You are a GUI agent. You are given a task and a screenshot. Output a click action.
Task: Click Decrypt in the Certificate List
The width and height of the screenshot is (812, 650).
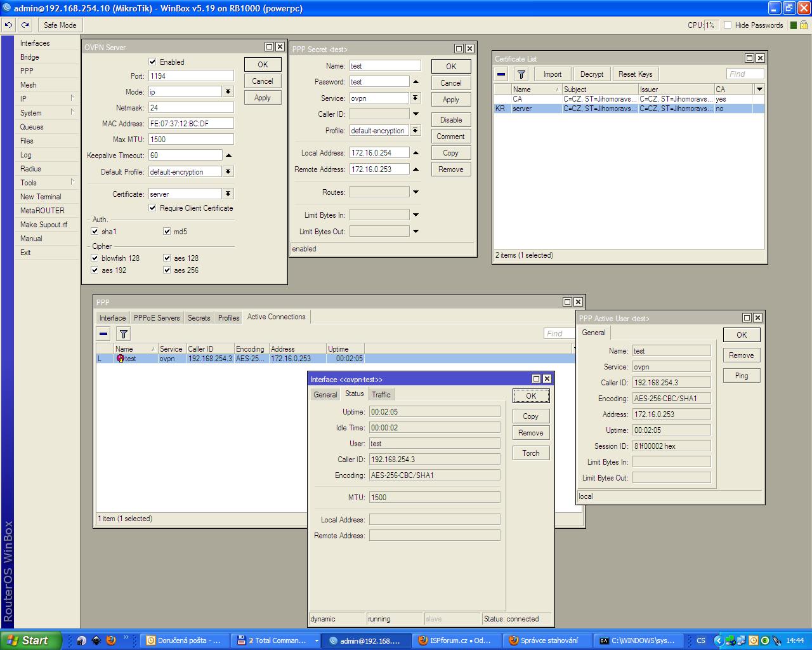[592, 74]
